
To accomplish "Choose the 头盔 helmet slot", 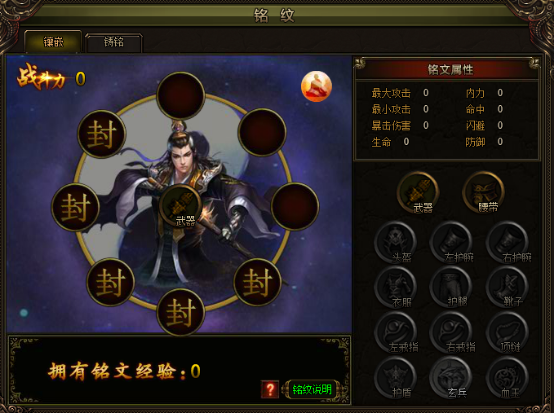I will tap(395, 243).
